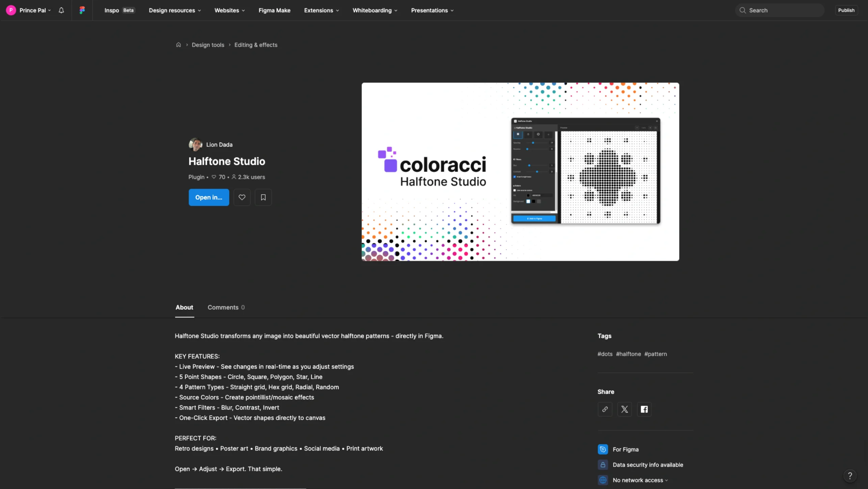Click the For Figma icon
This screenshot has width=868, height=489.
tap(603, 449)
